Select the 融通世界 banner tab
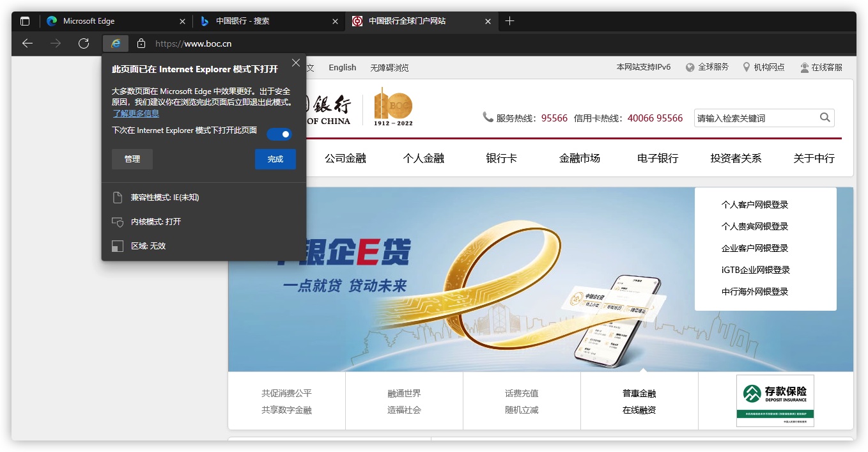Viewport: 868px width, 452px height. pos(404,401)
